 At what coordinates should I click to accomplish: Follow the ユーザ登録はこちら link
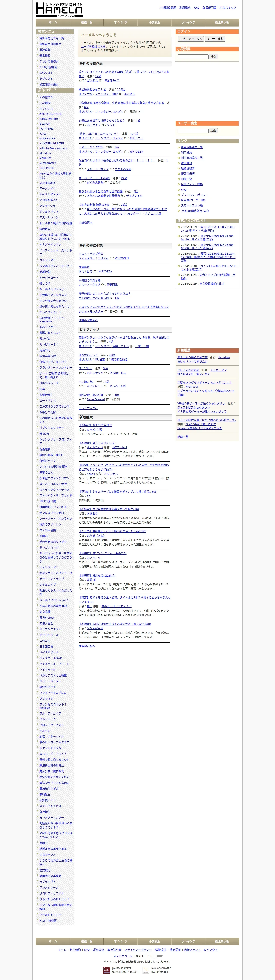click(x=93, y=47)
